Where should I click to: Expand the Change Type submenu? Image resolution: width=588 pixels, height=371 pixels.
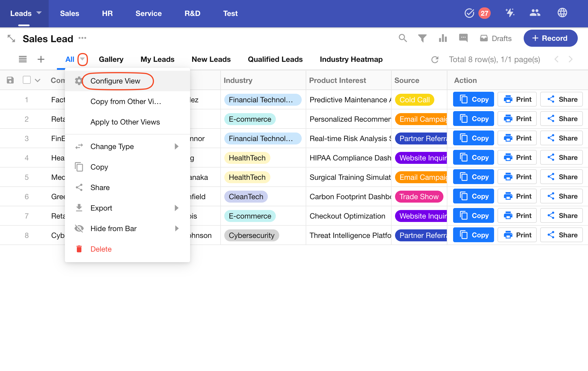(176, 146)
